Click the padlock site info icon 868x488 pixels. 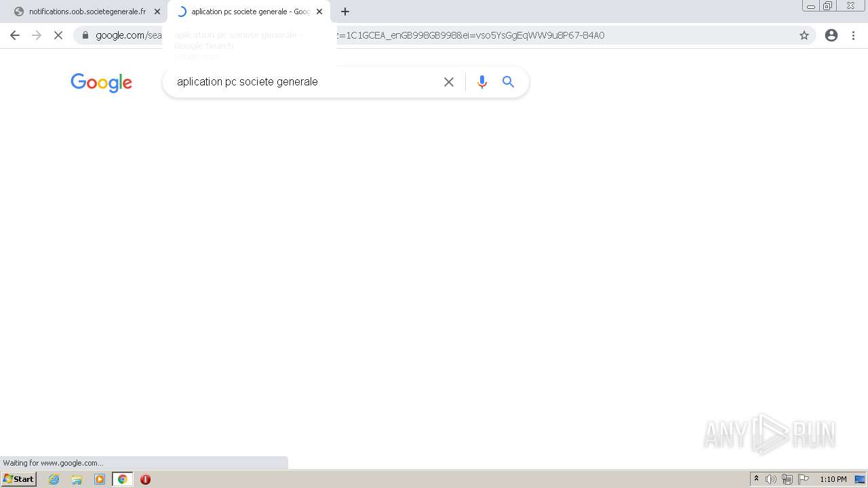(x=85, y=35)
